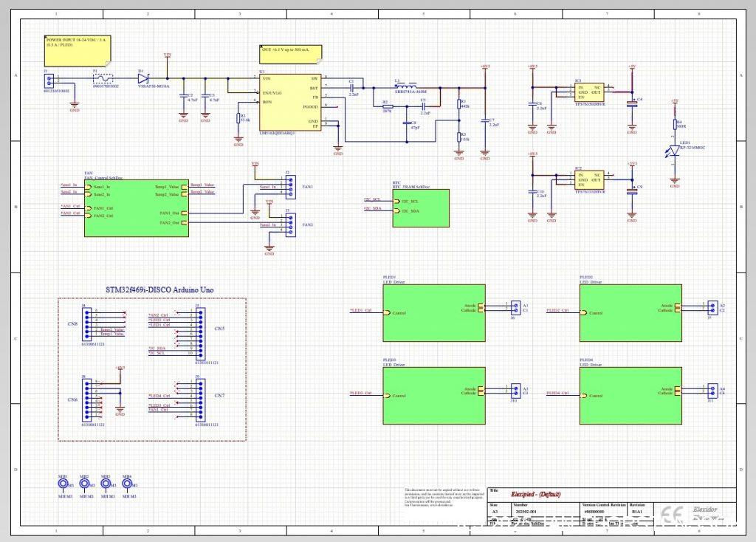The width and height of the screenshot is (756, 542).
Task: Click the VIN power port near D1
Action: [x=168, y=55]
